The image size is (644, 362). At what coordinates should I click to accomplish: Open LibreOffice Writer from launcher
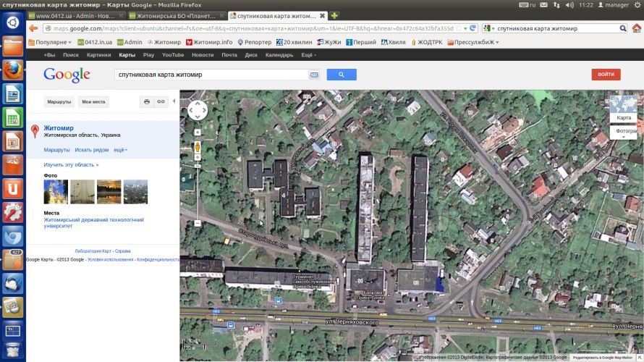(13, 93)
